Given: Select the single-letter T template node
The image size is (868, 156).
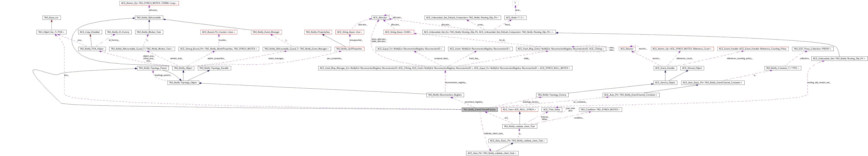Looking at the screenshot, I should pos(515,3).
